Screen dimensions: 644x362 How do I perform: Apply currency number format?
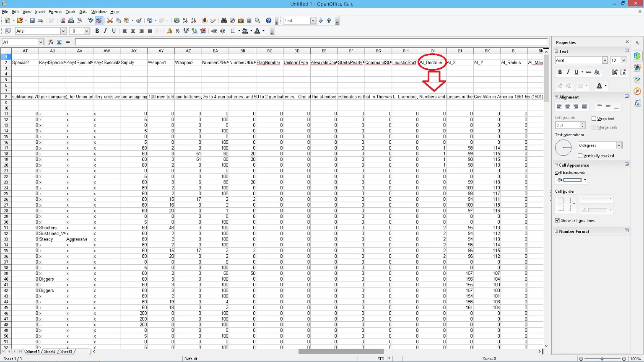pyautogui.click(x=169, y=31)
